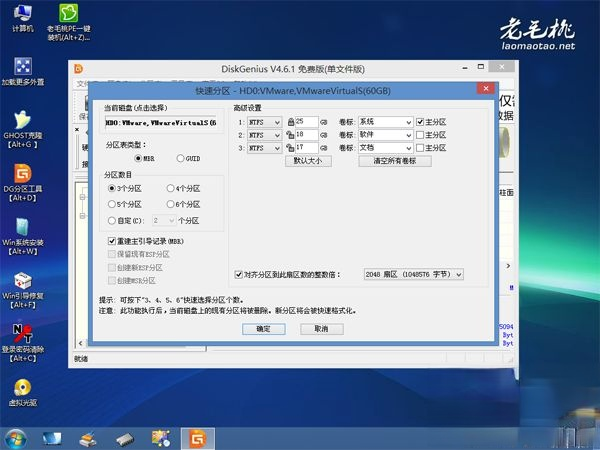
Task: Open 虚拟光驱 desktop icon
Action: (x=23, y=392)
